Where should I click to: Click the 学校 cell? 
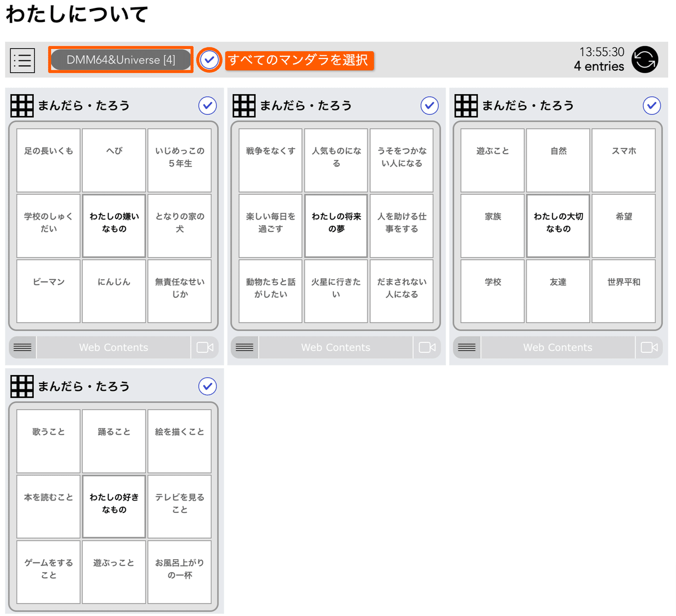(492, 291)
